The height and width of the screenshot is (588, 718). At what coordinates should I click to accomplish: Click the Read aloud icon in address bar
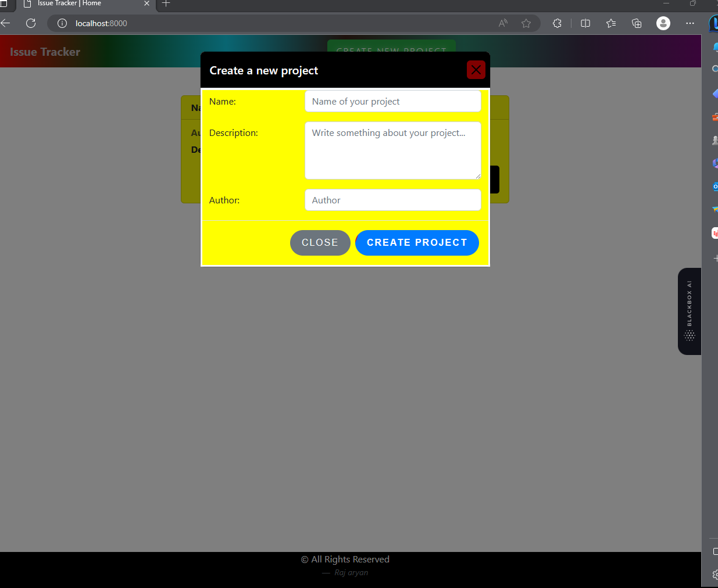pos(503,23)
